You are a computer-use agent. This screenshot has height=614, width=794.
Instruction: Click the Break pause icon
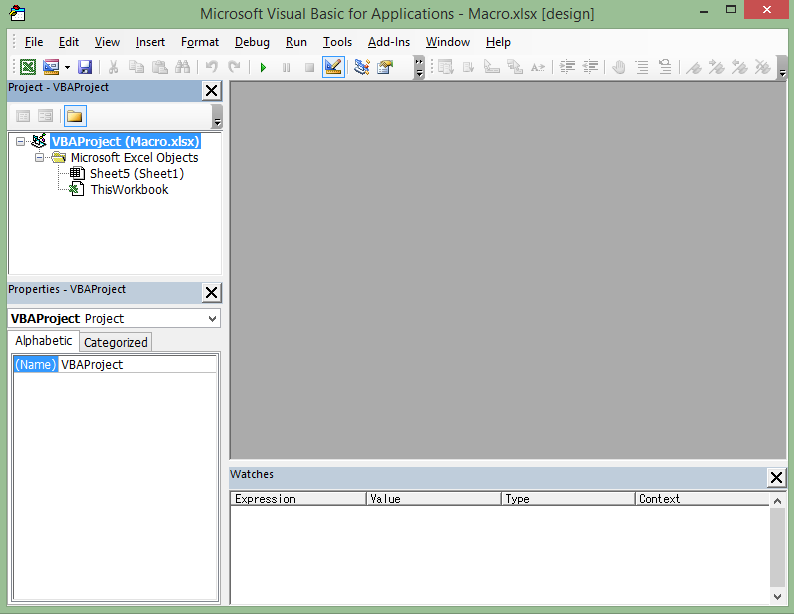tap(287, 67)
